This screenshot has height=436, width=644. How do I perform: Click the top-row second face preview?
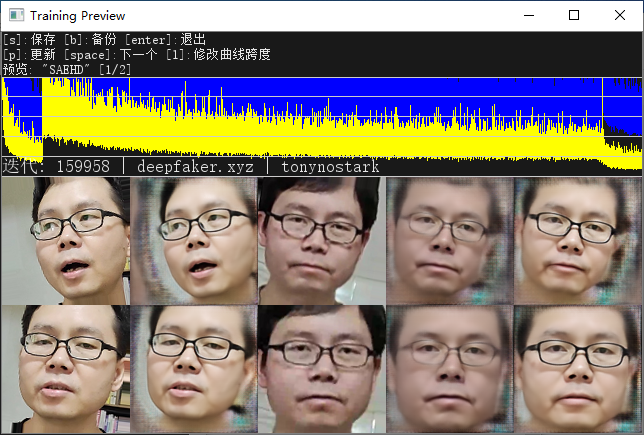pyautogui.click(x=194, y=241)
